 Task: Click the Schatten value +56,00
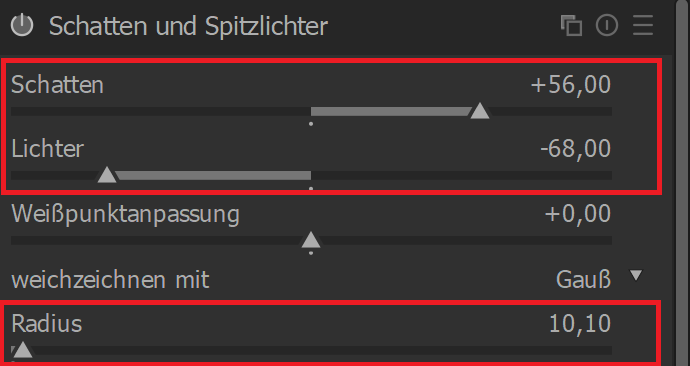pyautogui.click(x=571, y=84)
